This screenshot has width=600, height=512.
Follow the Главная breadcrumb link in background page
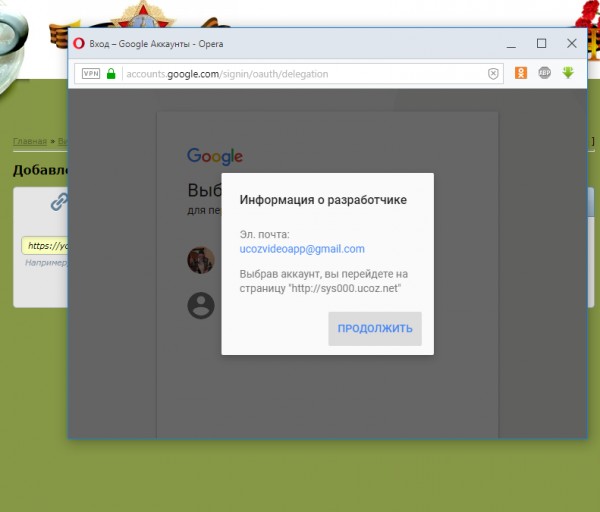point(30,141)
